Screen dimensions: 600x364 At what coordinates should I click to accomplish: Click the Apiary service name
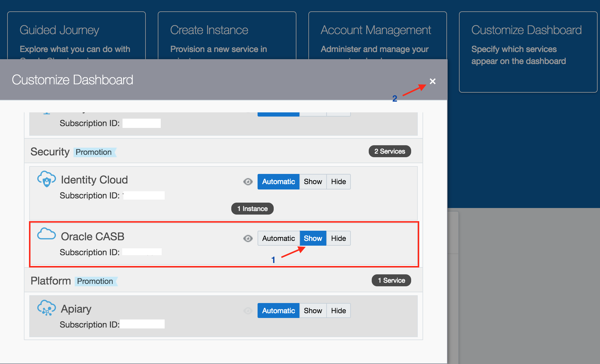coord(76,309)
